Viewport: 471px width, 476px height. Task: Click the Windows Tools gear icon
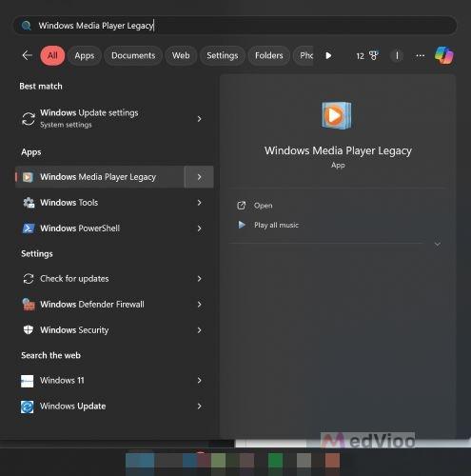point(29,203)
